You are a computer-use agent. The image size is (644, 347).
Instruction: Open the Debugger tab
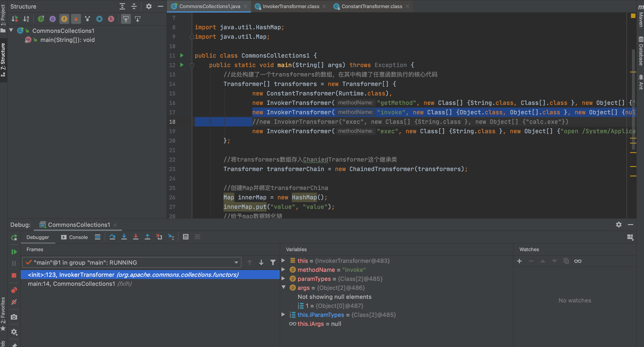coord(38,237)
